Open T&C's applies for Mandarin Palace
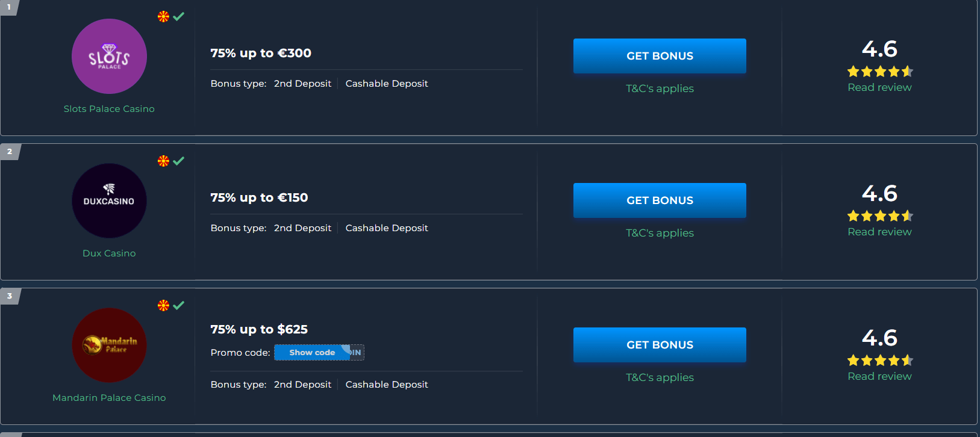The width and height of the screenshot is (980, 437). click(x=660, y=377)
